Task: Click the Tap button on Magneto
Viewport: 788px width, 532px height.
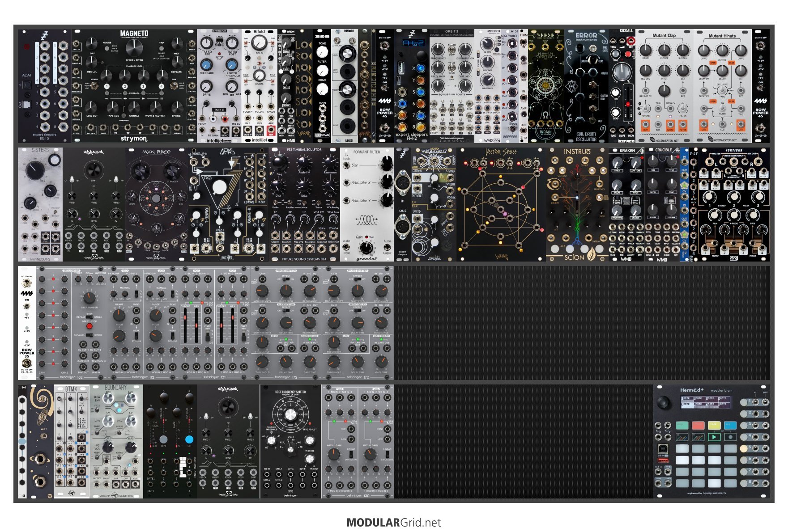Action: click(162, 48)
